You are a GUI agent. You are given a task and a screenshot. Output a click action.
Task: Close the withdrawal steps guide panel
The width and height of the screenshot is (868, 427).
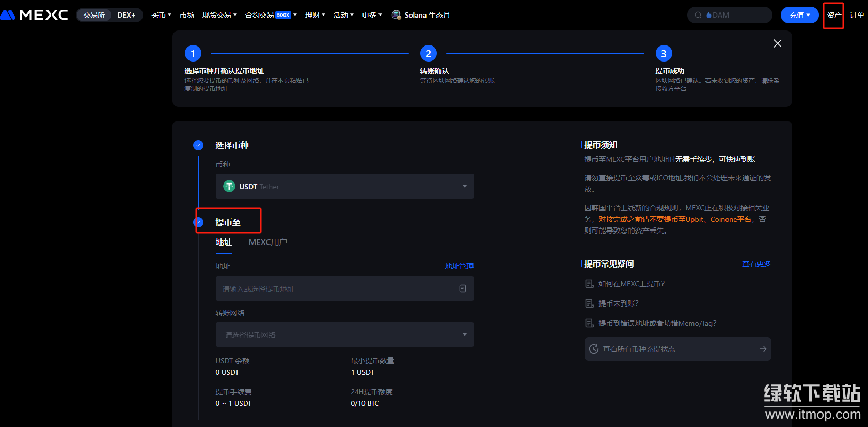tap(777, 43)
